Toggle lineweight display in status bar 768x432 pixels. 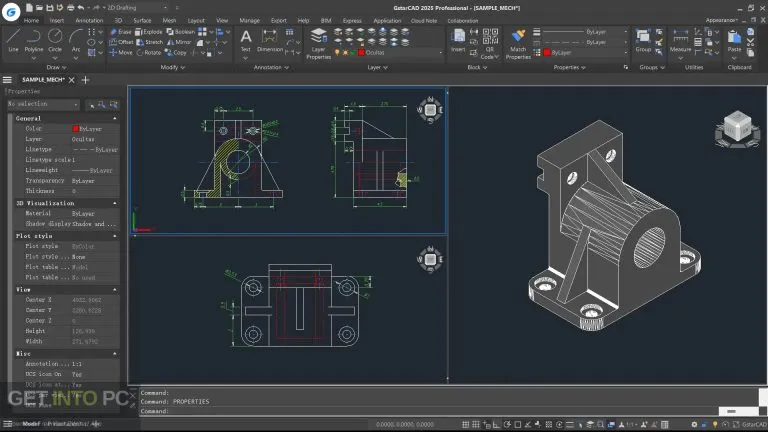click(570, 424)
